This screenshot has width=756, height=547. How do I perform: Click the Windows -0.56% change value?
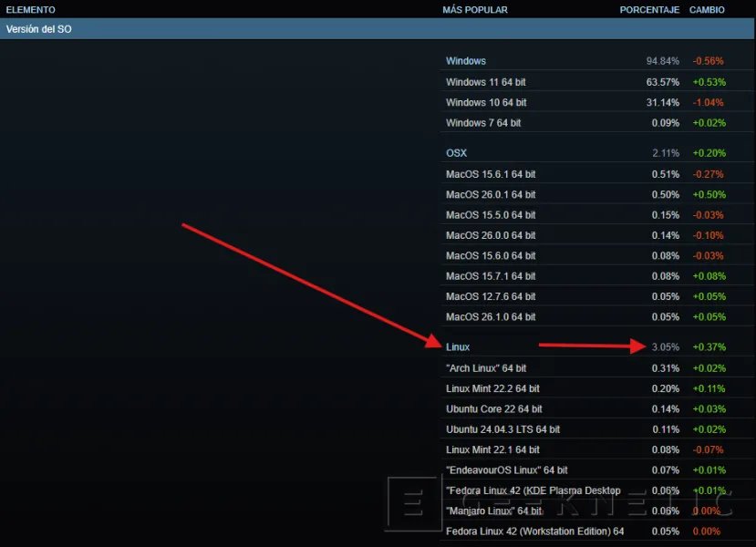(x=708, y=61)
